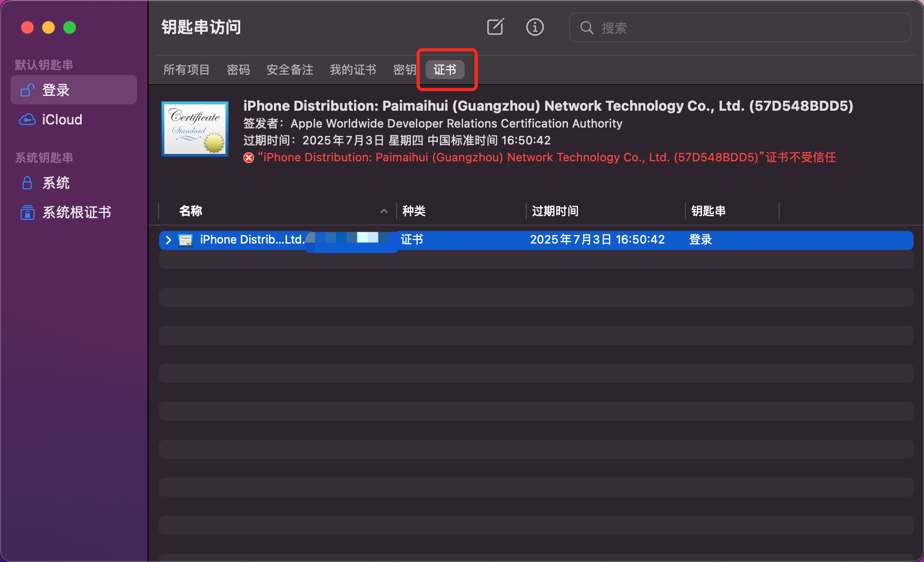Zoom window with the green button
Image resolution: width=924 pixels, height=562 pixels.
70,27
